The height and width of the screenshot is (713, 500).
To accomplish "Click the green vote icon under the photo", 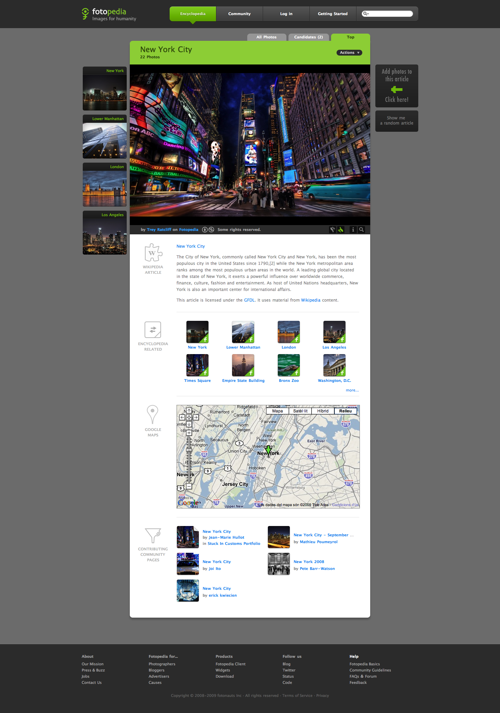I will pos(340,230).
